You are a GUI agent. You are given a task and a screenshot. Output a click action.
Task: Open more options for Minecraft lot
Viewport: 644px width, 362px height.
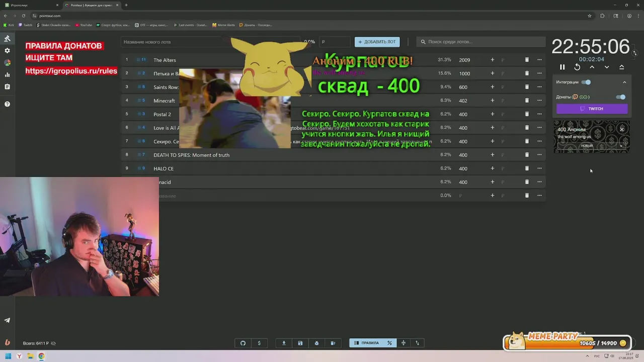[539, 101]
